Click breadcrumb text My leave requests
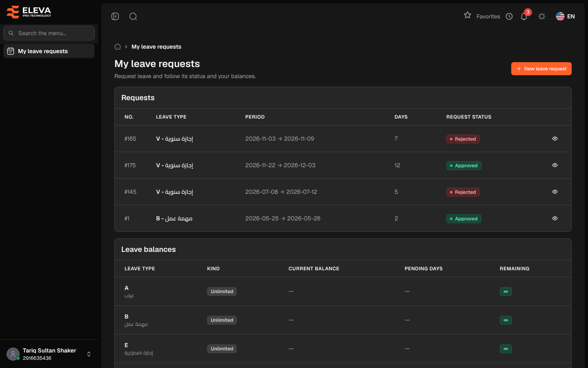The image size is (588, 368). click(156, 47)
